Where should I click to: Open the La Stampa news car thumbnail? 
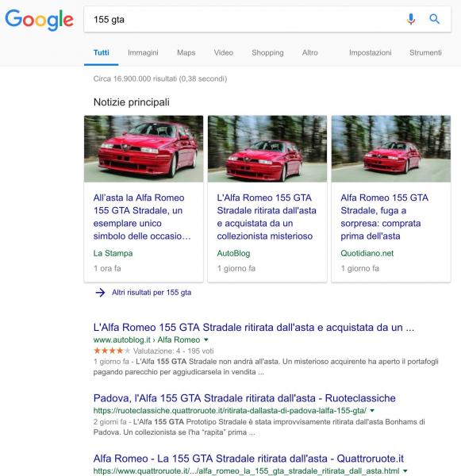pos(144,149)
